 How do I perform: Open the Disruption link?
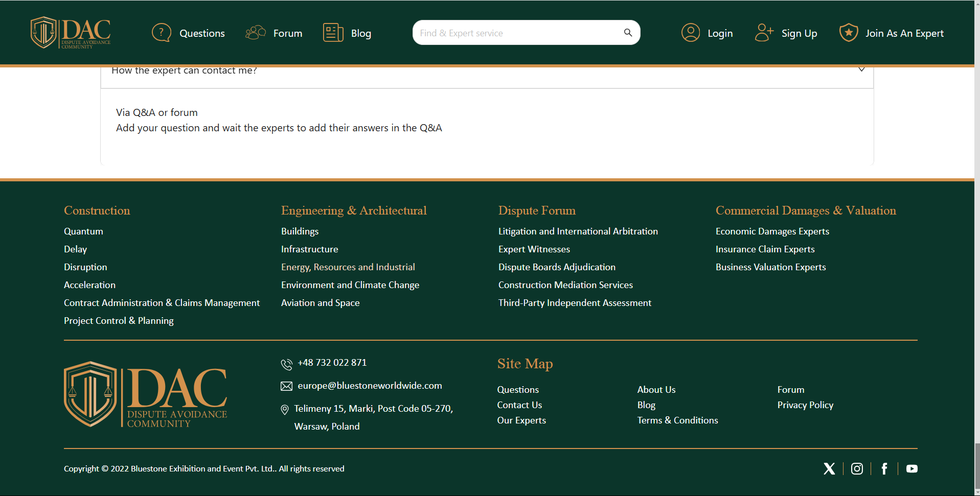pos(85,267)
